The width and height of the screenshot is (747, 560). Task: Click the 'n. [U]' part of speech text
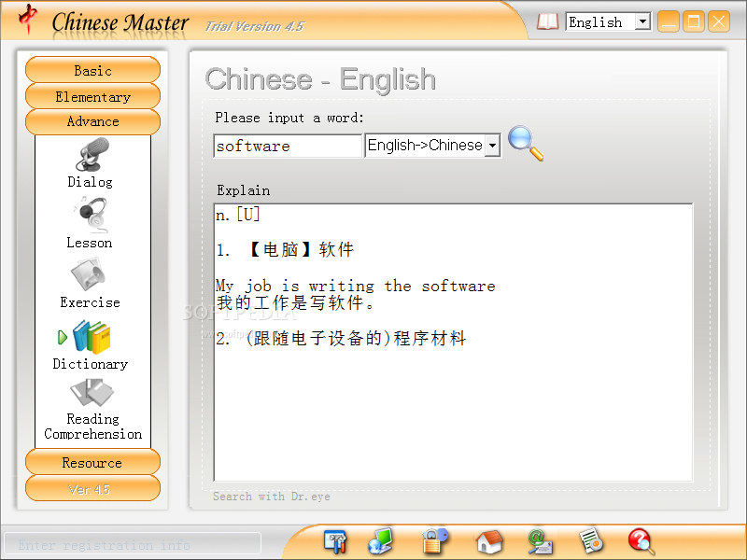pos(238,215)
